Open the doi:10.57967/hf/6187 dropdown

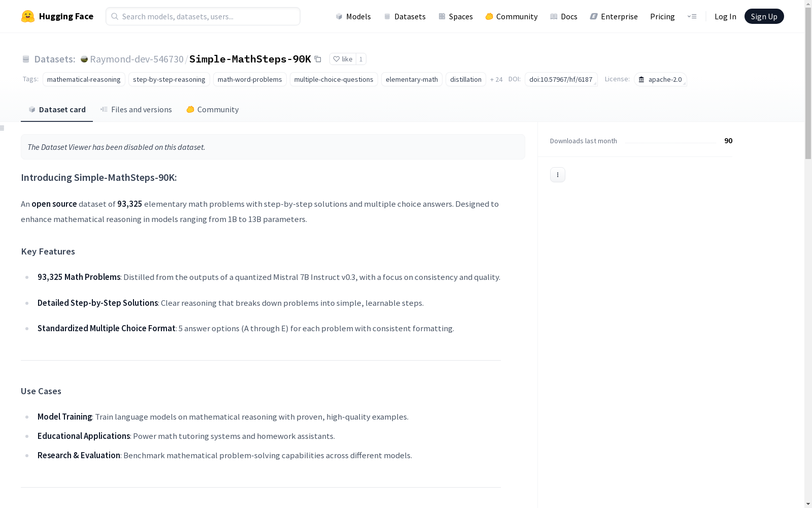click(x=561, y=79)
